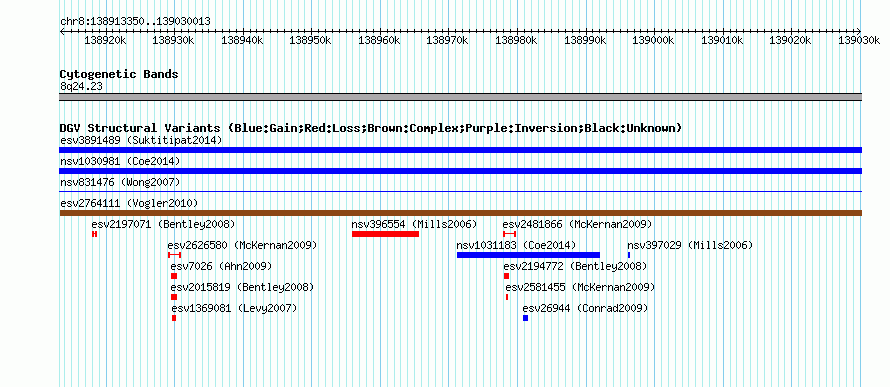Viewport: 890px width, 387px height.
Task: Open the nsv1030981 (Coe2014) label
Action: tap(120, 161)
